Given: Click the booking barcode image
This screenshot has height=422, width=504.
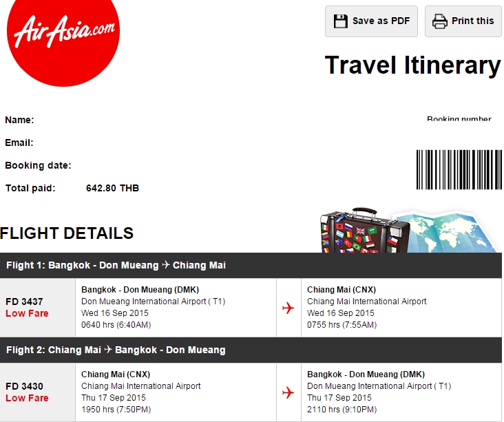Looking at the screenshot, I should tap(457, 169).
